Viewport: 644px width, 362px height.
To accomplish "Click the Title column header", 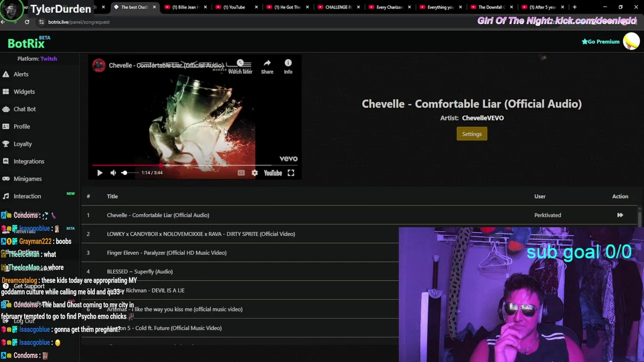I will (112, 197).
